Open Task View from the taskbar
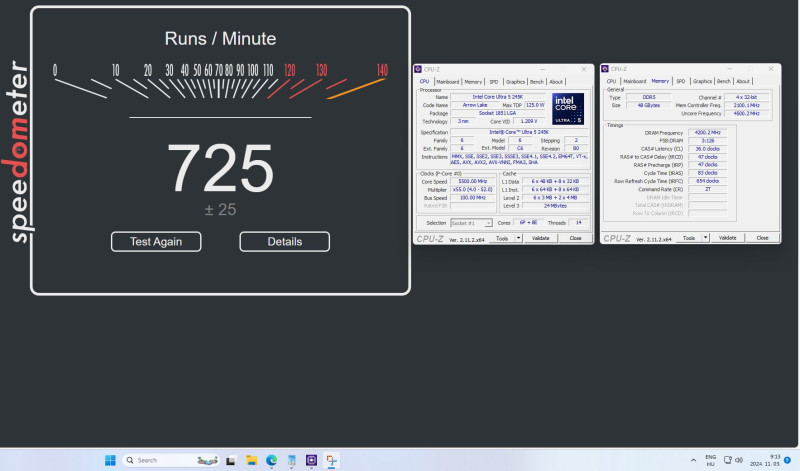This screenshot has height=471, width=800. [231, 460]
